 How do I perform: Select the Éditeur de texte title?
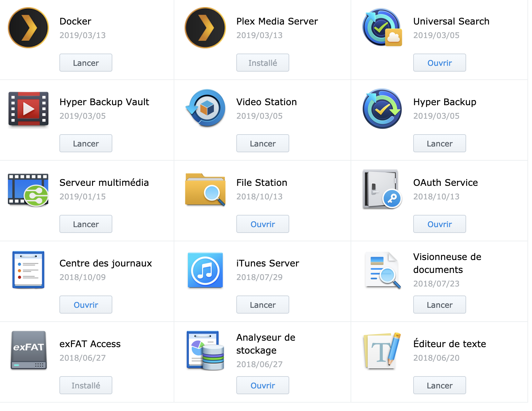(449, 343)
